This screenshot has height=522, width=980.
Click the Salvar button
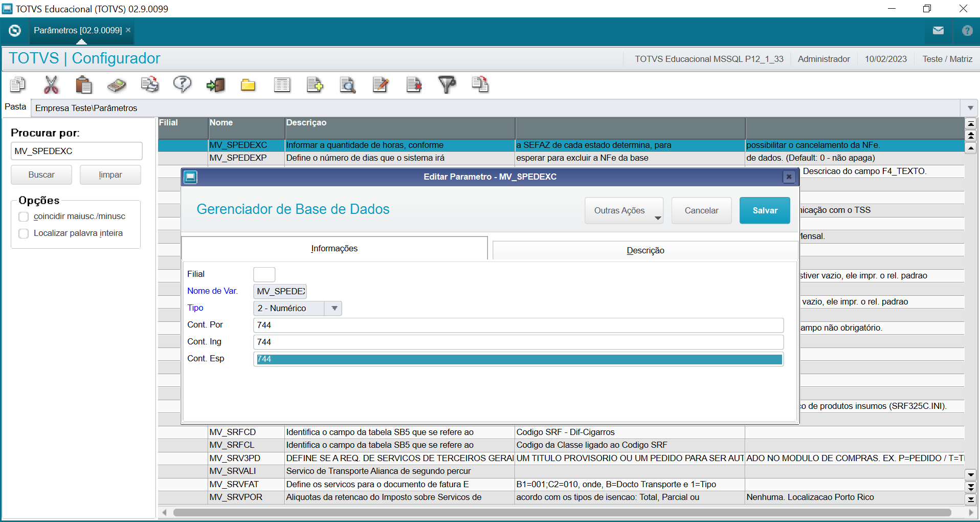click(x=765, y=210)
